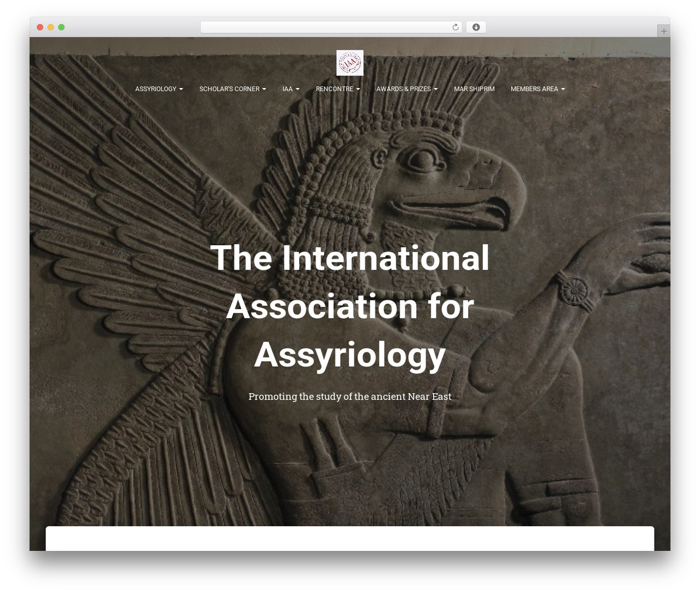
Task: Reload the page with the refresh icon
Action: [456, 27]
